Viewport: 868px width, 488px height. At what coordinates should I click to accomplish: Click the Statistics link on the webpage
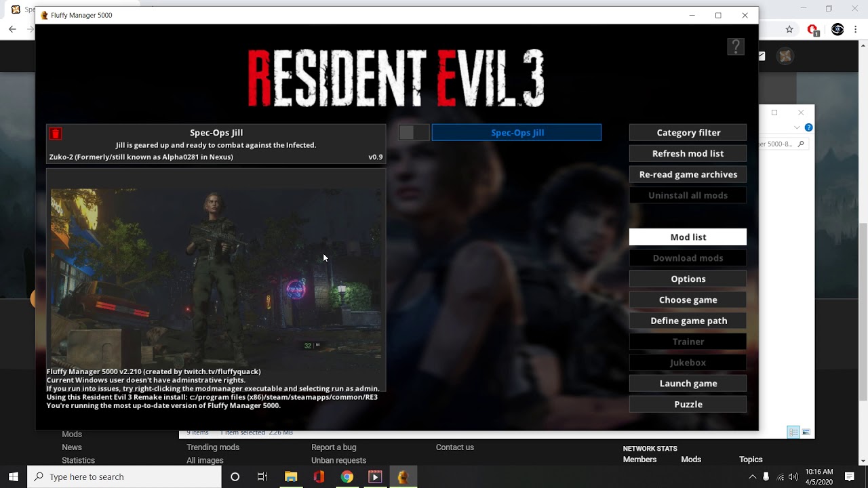78,460
